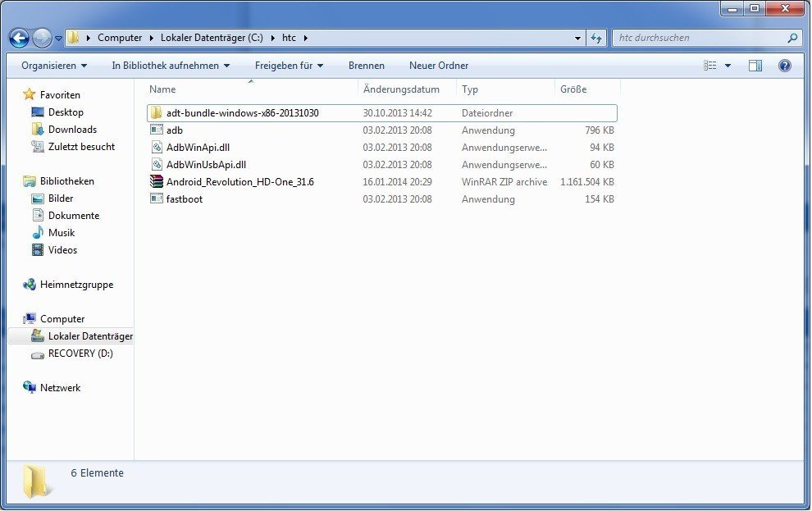Image resolution: width=812 pixels, height=511 pixels.
Task: Open 'Zuletzt besucht' in Favoriten
Action: pyautogui.click(x=81, y=147)
